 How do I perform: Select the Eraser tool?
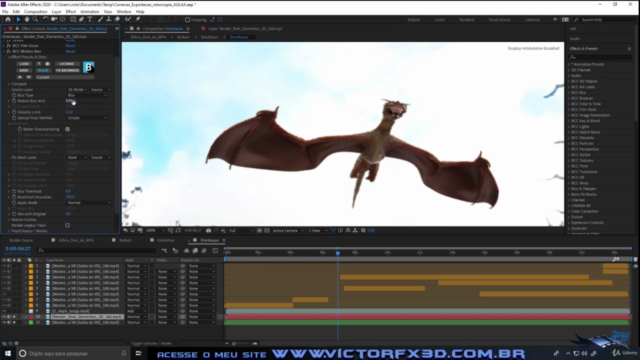click(x=117, y=20)
